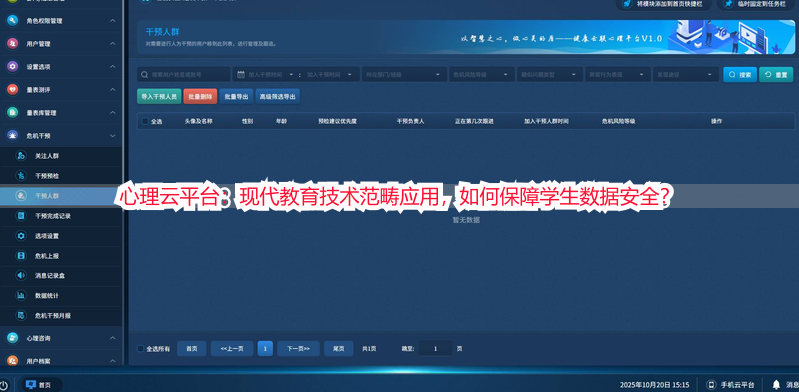The image size is (799, 392).
Task: Click the 角色权限管理 wrench icon
Action: 13,21
